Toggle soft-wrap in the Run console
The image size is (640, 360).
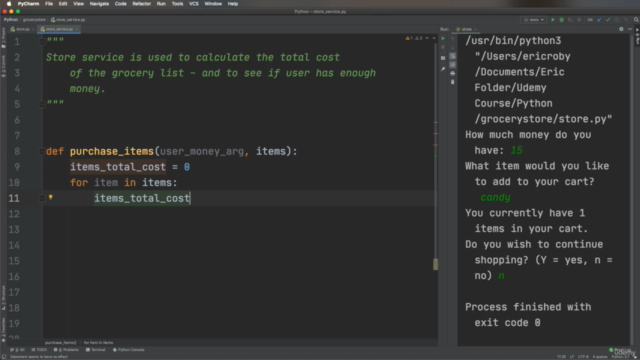coord(452,56)
